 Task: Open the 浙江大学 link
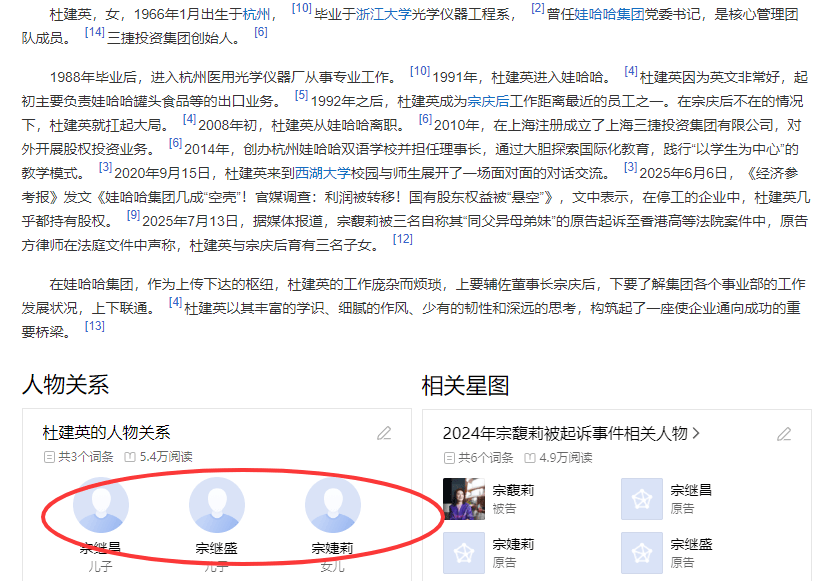(x=383, y=14)
